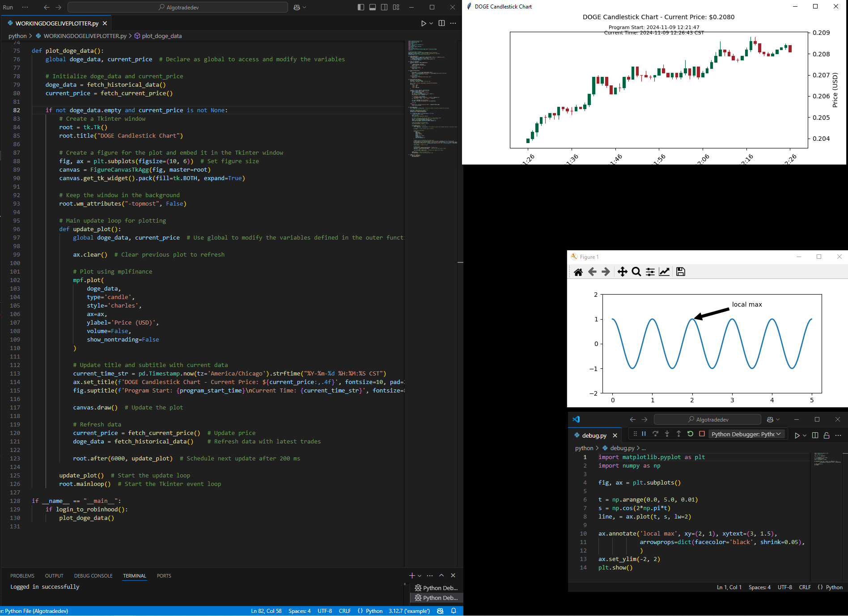
Task: Click the Algotradedev search box in main window
Action: pos(178,7)
